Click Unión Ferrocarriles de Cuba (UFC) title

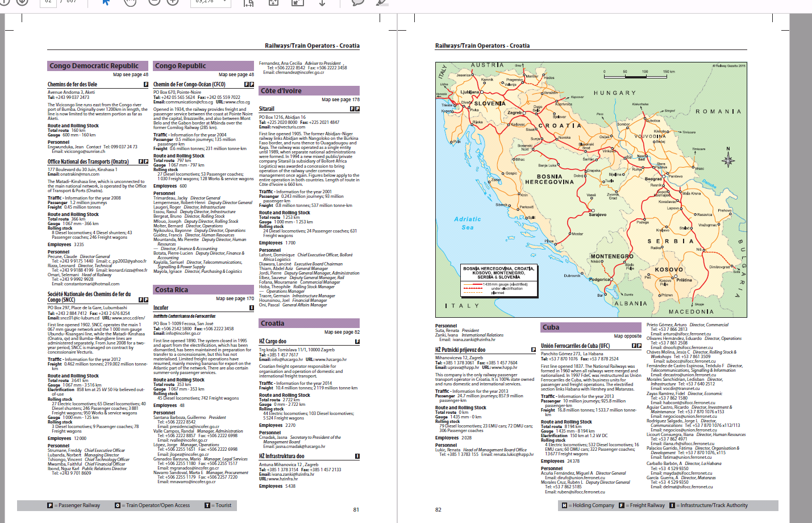[x=575, y=346]
